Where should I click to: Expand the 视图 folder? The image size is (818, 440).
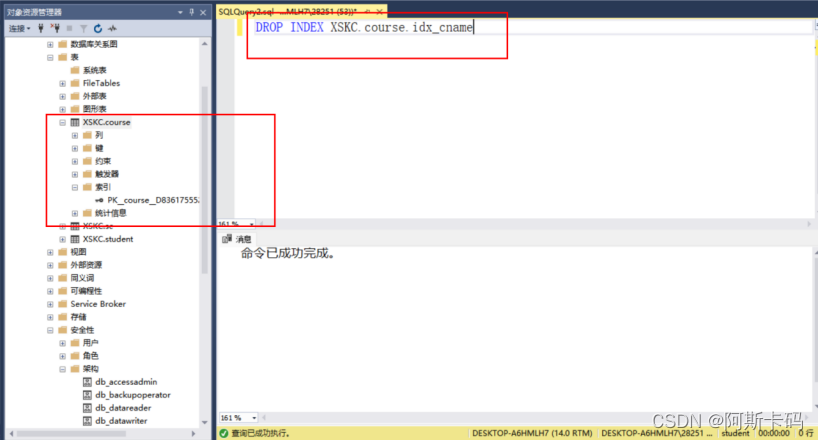(x=50, y=252)
